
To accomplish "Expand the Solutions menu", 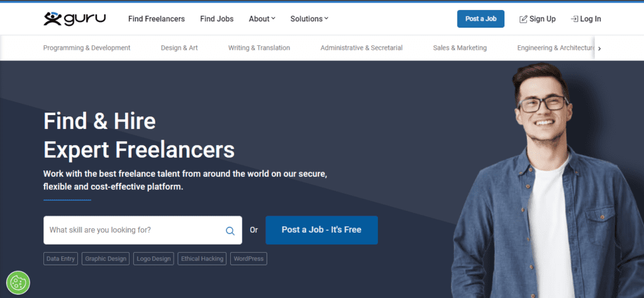I will pyautogui.click(x=309, y=19).
